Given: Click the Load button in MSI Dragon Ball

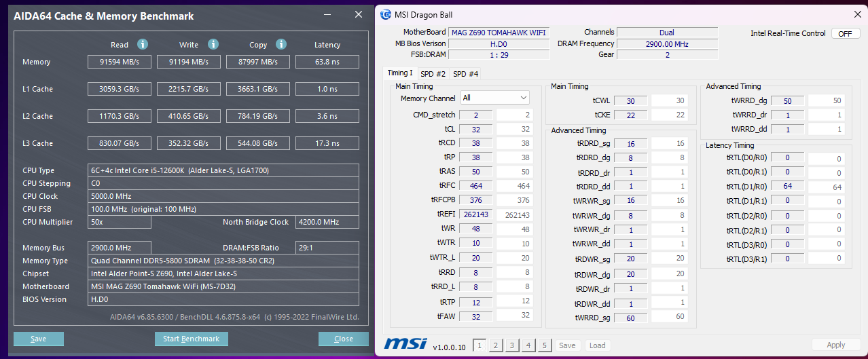Looking at the screenshot, I should pos(598,345).
